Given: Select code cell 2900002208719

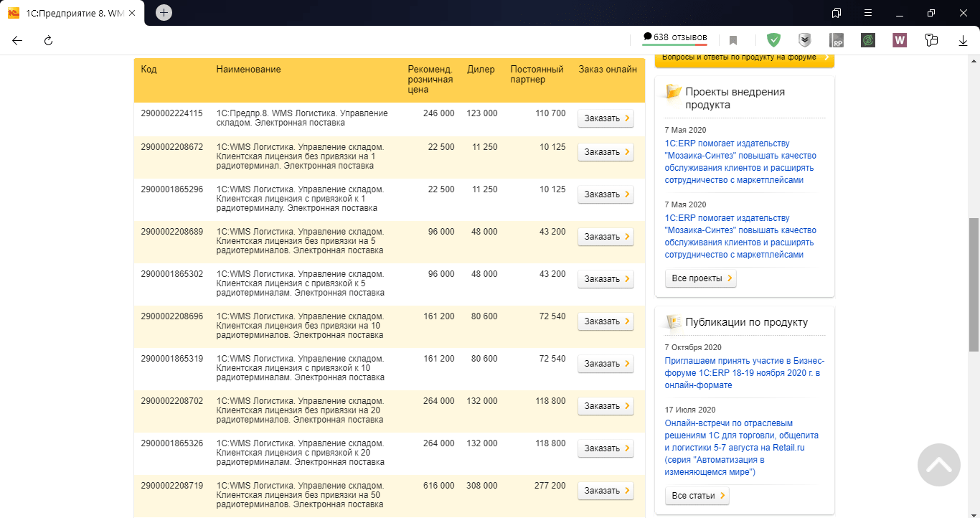Looking at the screenshot, I should tap(171, 486).
